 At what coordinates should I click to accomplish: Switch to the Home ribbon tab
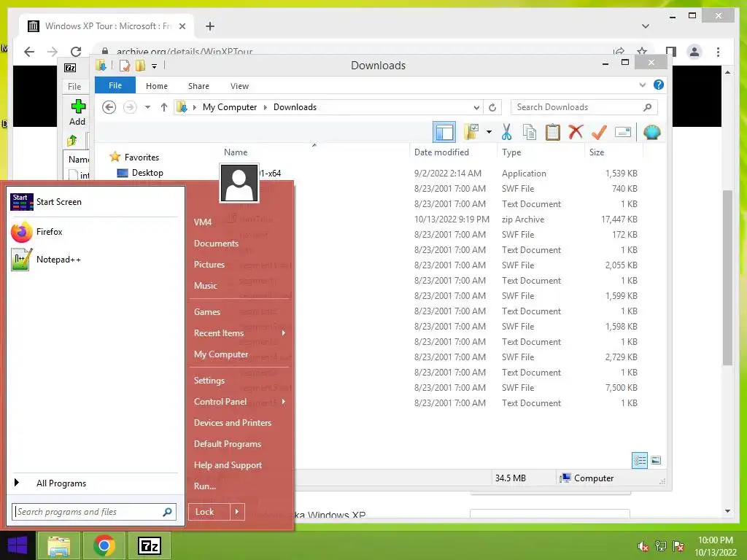pos(157,86)
